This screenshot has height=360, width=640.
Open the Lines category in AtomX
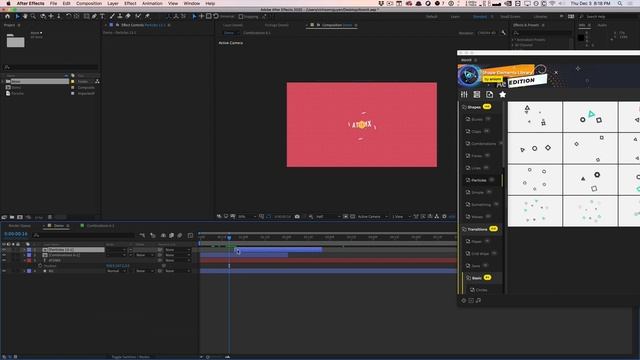click(x=476, y=168)
